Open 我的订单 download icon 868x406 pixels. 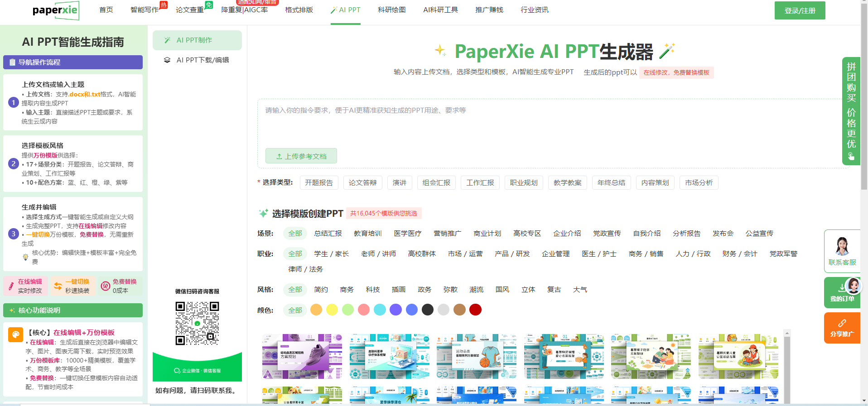pos(842,287)
